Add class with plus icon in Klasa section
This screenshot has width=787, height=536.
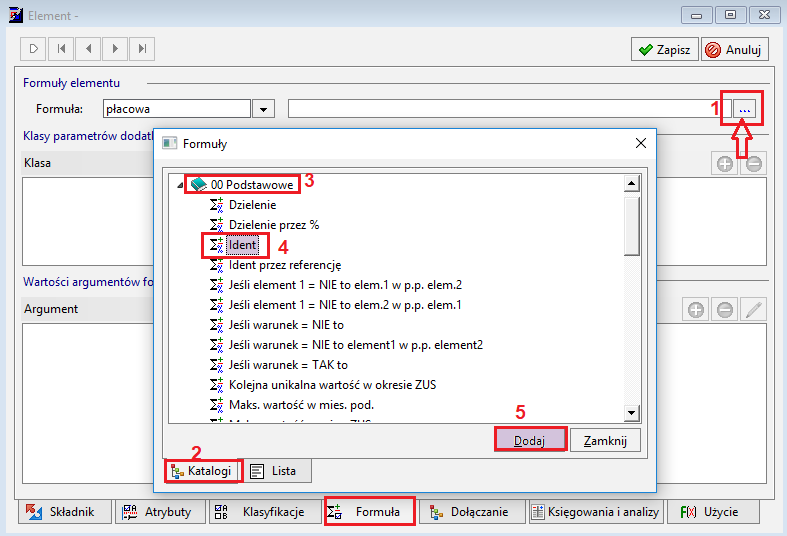pos(724,164)
